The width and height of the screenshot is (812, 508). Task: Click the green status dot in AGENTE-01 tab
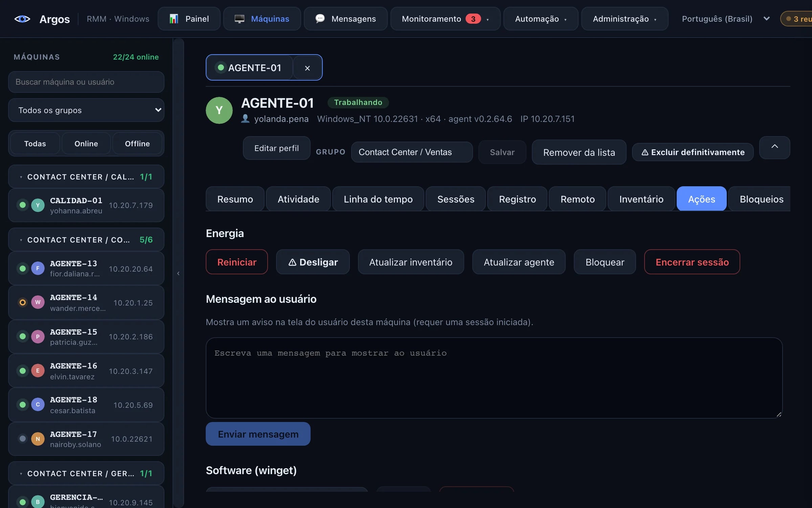pyautogui.click(x=221, y=67)
